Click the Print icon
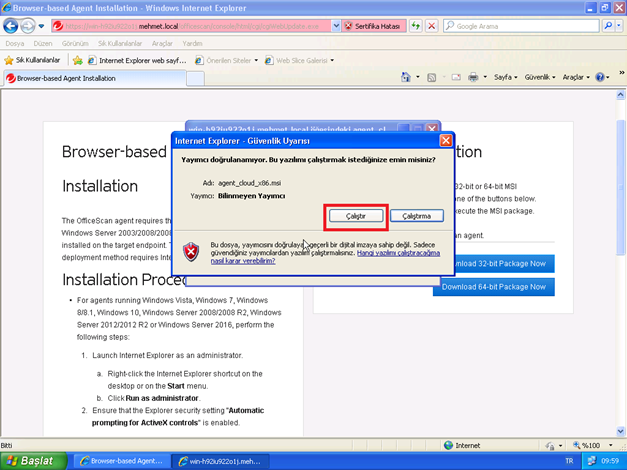The width and height of the screenshot is (627, 470). tap(473, 77)
